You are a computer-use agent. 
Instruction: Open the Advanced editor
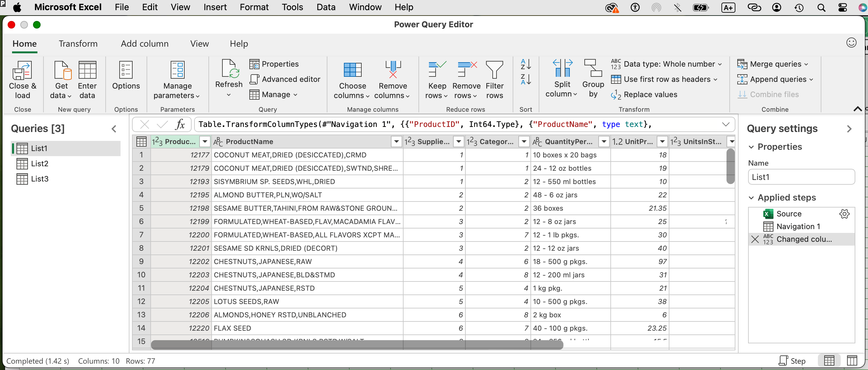coord(285,79)
